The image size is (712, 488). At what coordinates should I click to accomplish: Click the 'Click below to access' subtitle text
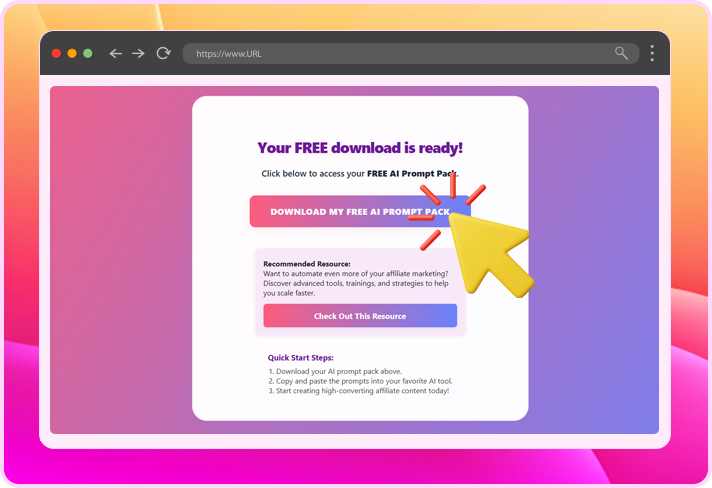[x=358, y=173]
